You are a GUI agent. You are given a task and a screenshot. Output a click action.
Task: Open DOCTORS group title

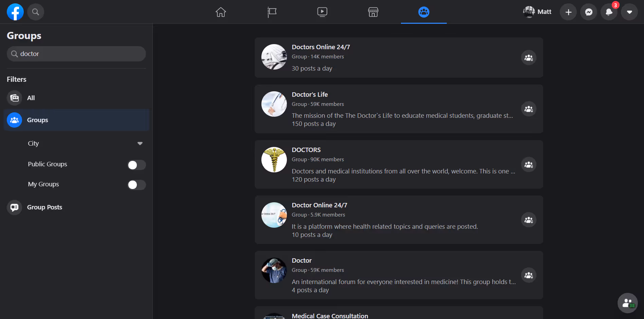(306, 150)
